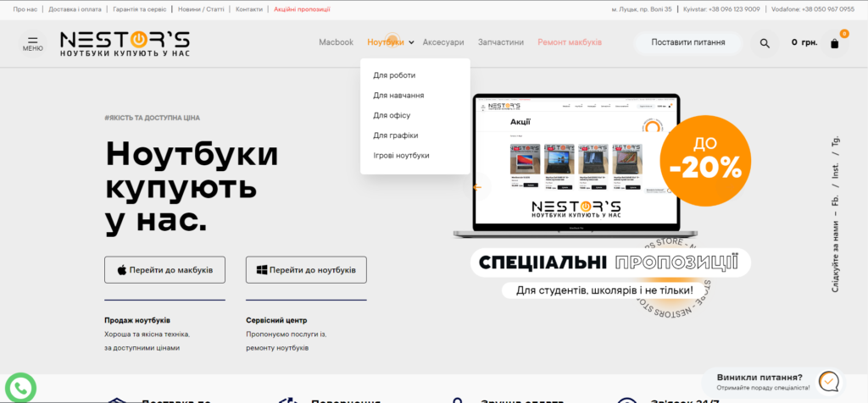Viewport: 868px width, 403px height.
Task: Open Доставка і оплата link
Action: pos(75,9)
